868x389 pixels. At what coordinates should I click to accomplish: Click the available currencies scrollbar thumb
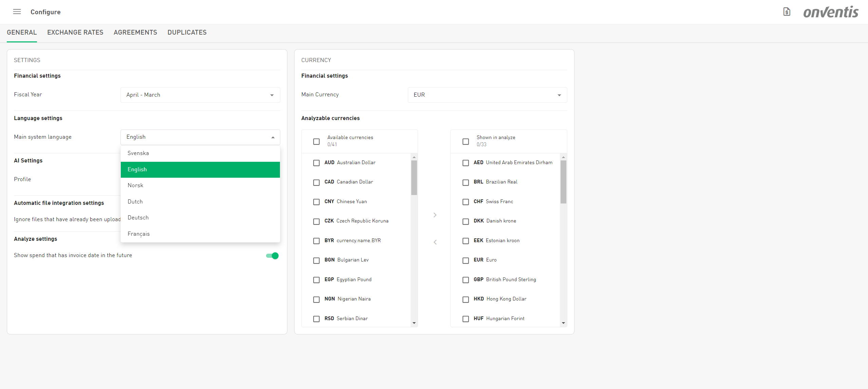(414, 178)
